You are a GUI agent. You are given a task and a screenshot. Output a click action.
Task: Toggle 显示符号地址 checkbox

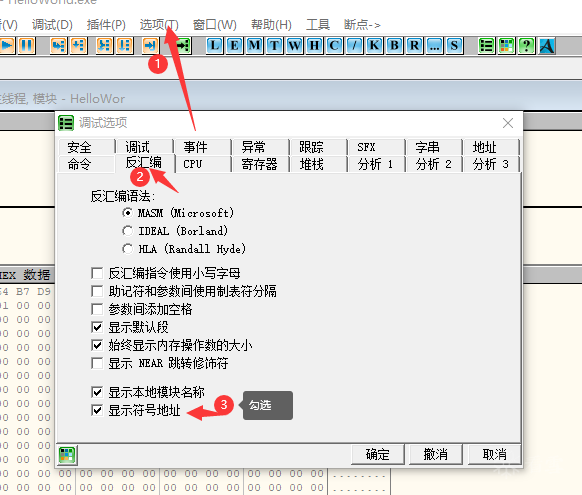tap(97, 410)
